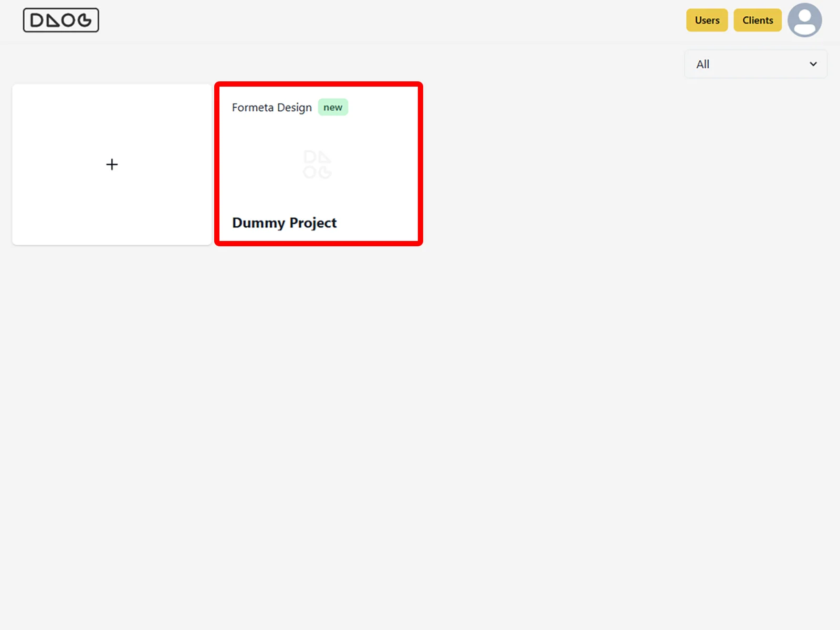
Task: Click the plus icon to add project
Action: click(x=112, y=164)
